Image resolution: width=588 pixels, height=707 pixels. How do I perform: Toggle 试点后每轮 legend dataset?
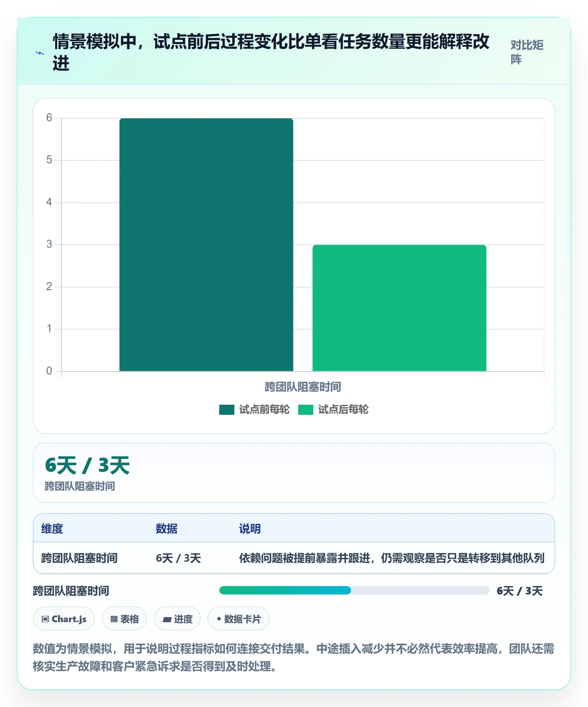(333, 409)
